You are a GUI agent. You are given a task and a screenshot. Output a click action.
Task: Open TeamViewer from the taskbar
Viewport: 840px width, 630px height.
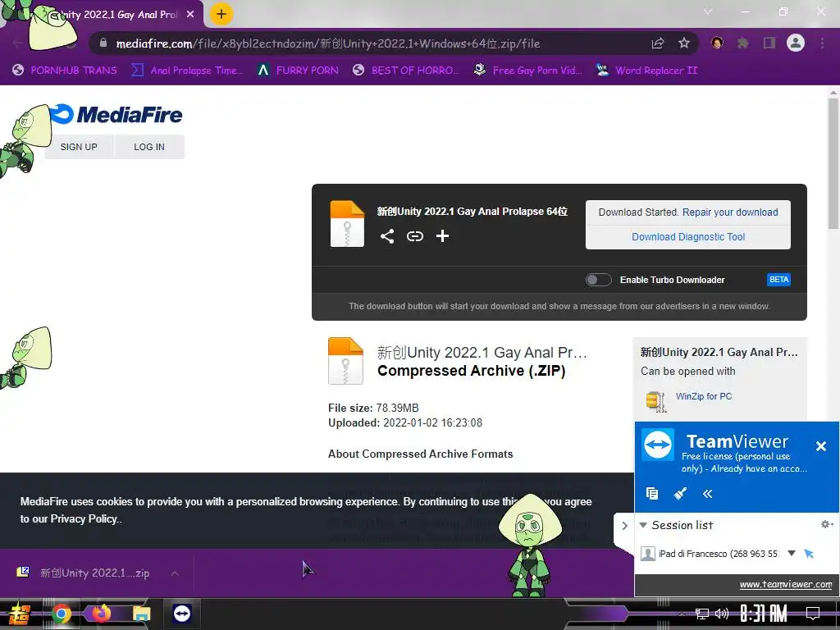[182, 614]
